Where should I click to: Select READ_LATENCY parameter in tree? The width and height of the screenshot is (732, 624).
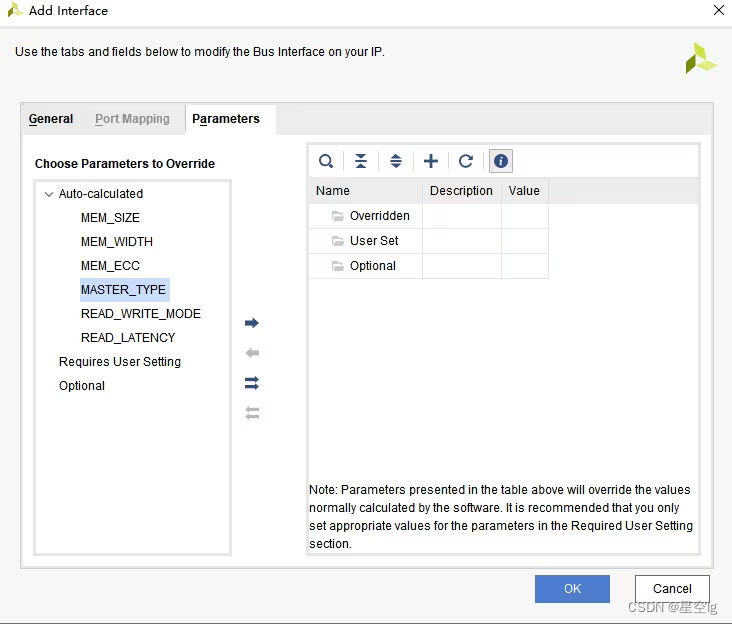[128, 338]
